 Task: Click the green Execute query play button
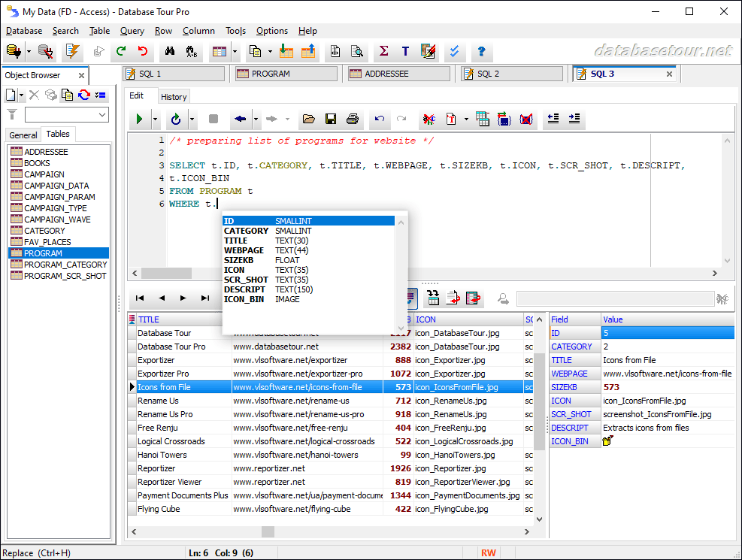coord(139,119)
